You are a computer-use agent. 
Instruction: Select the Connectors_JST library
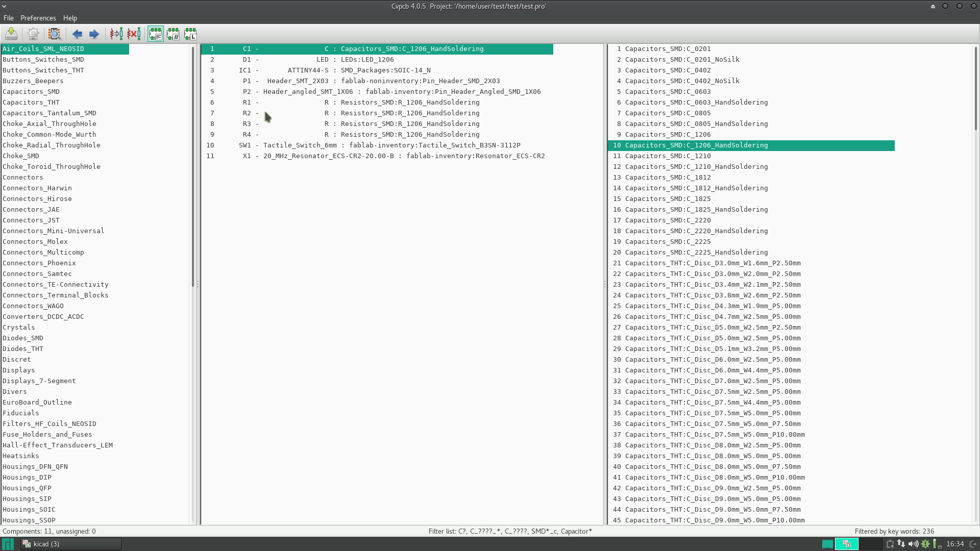[x=31, y=220]
